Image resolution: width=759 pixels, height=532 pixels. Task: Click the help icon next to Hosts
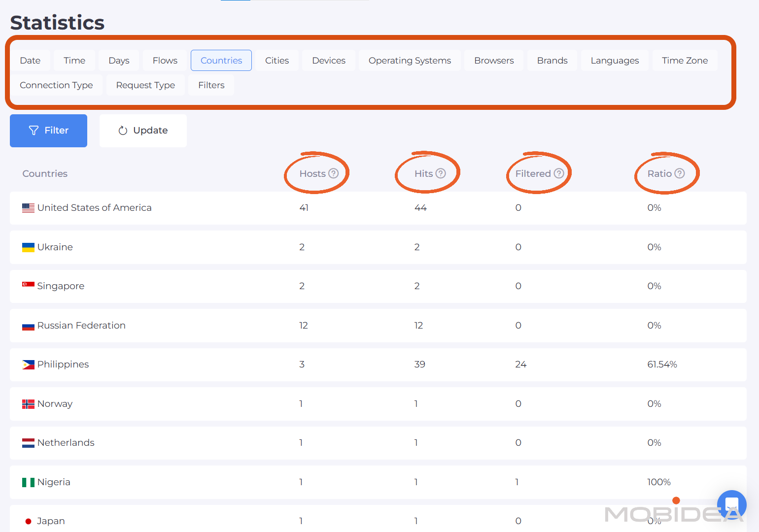(x=334, y=173)
